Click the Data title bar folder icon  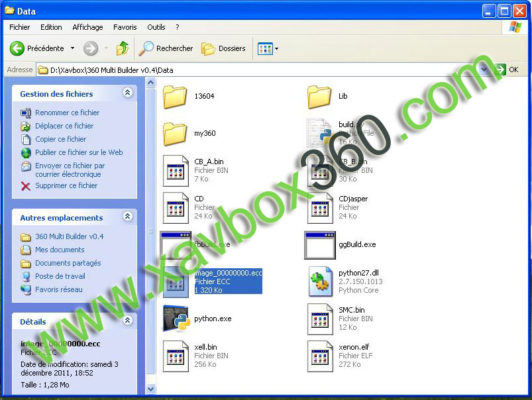9,11
